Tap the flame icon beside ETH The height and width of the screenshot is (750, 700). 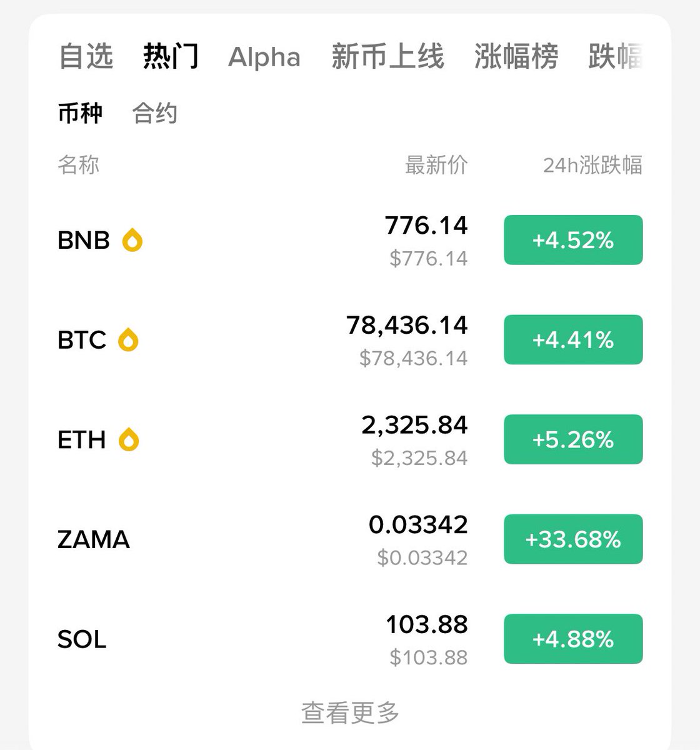(x=129, y=440)
